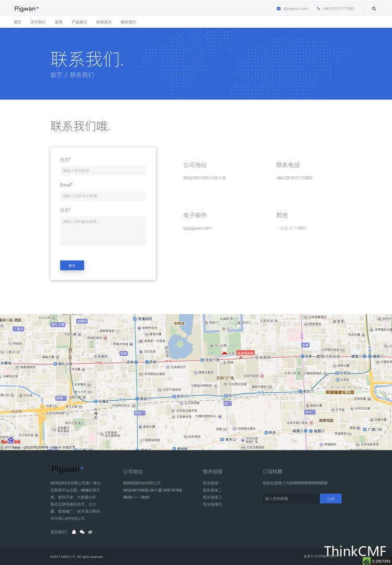The height and width of the screenshot is (565, 392).
Task: Click the green leaf icon beside 0.282739s
Action: (x=366, y=561)
